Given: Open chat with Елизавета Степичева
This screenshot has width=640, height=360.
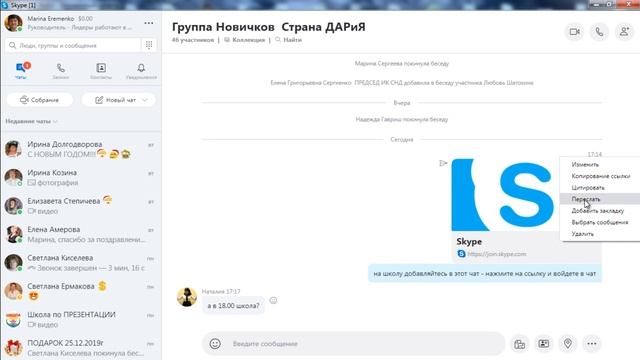Looking at the screenshot, I should (81, 206).
